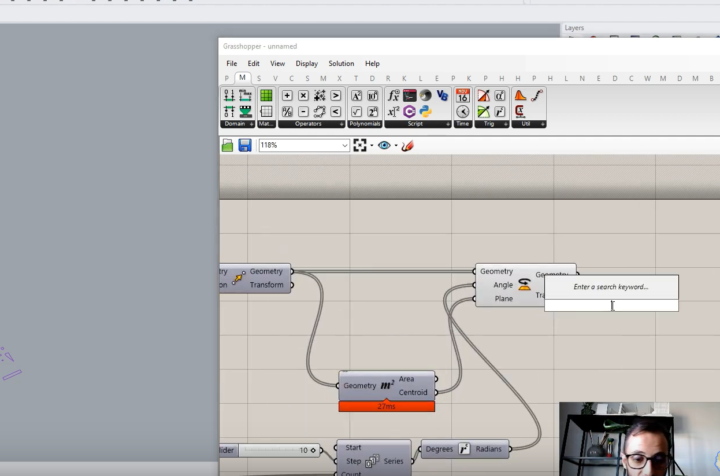Click the number slider showing 10
Screen dimensions: 720x476
(270, 450)
